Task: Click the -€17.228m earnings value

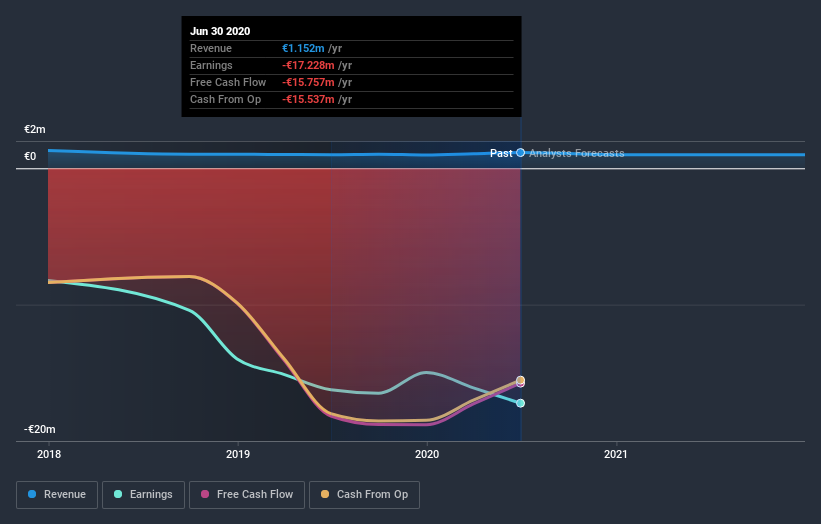Action: (308, 65)
